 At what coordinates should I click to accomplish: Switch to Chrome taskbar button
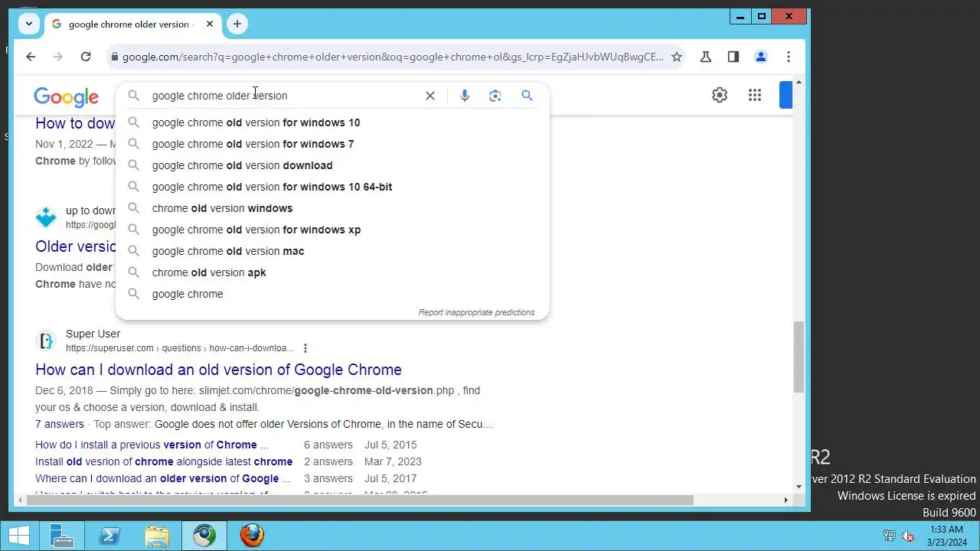click(x=204, y=536)
